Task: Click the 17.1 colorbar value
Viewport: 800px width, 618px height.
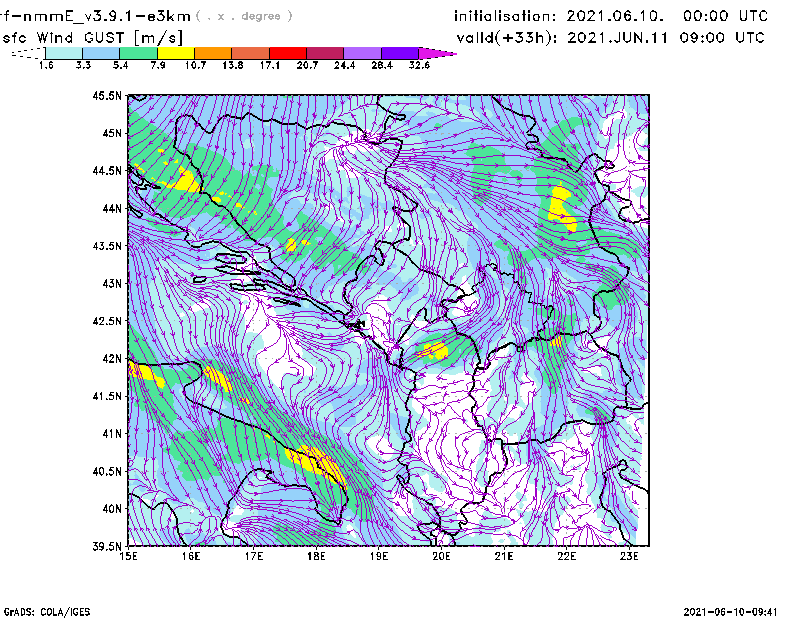Action: pos(270,65)
